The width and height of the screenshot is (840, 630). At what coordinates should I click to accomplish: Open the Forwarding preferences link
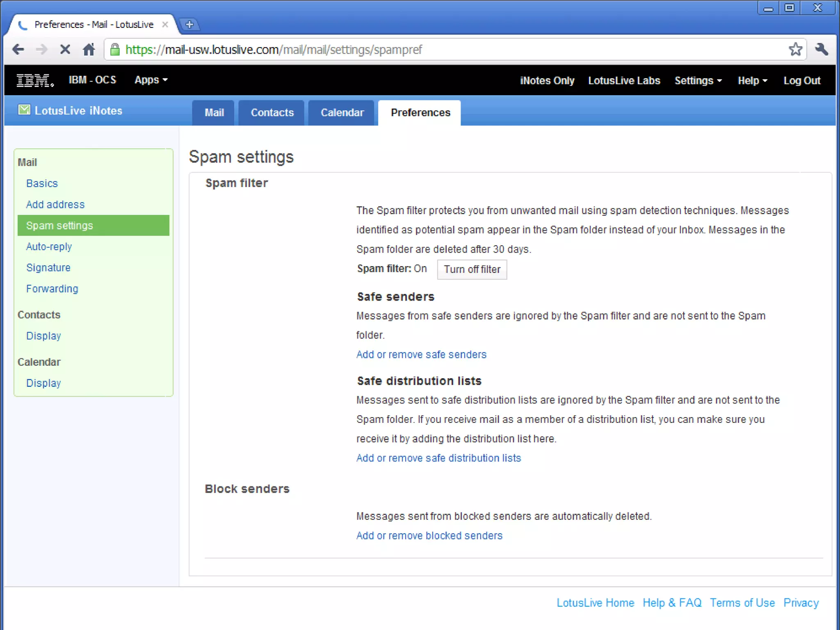52,289
